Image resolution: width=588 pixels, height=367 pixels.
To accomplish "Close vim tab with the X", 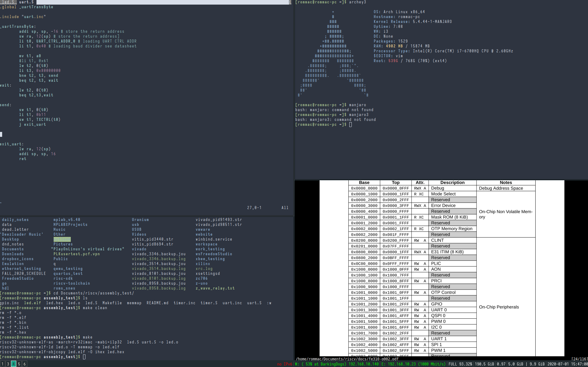I will 290,2.
